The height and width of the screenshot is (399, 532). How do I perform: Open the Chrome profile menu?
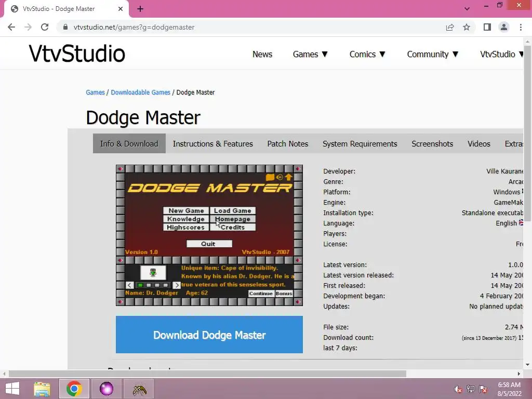click(504, 27)
